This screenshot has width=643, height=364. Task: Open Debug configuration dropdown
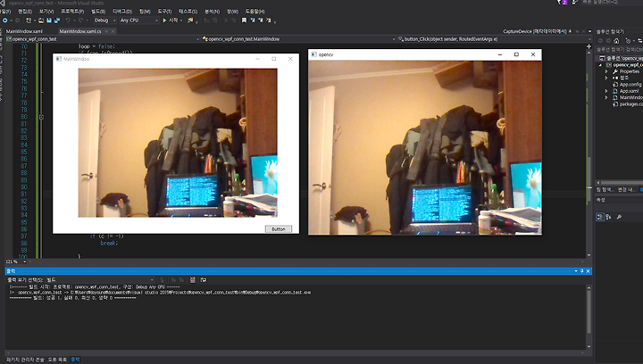tap(104, 20)
